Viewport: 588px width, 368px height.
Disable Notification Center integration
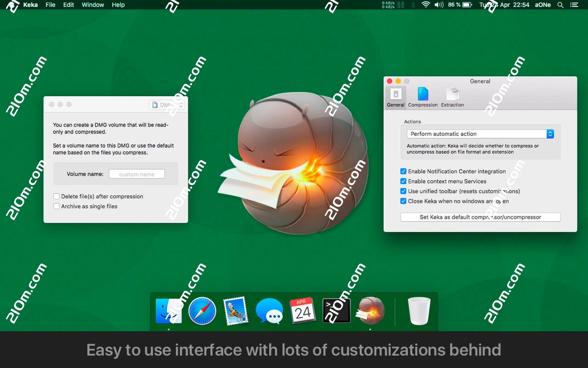pyautogui.click(x=403, y=171)
